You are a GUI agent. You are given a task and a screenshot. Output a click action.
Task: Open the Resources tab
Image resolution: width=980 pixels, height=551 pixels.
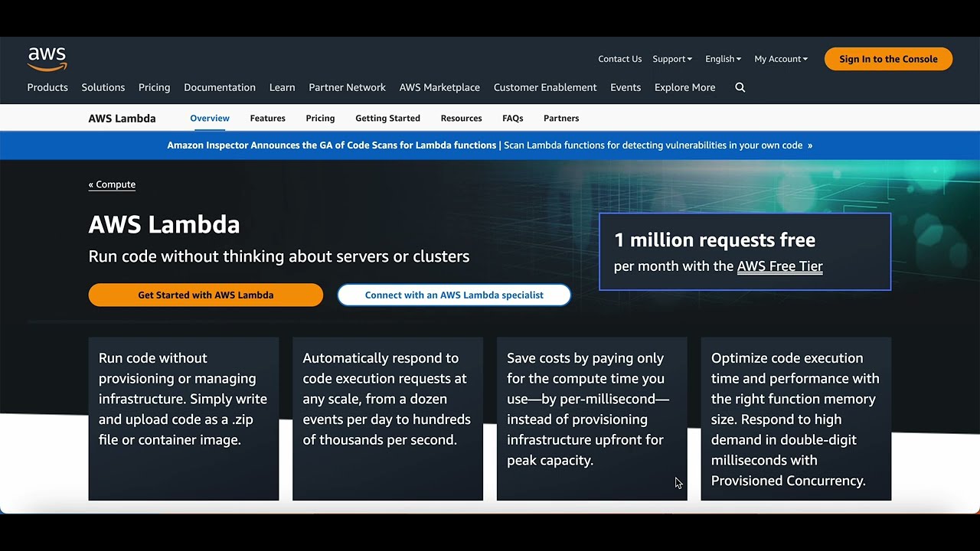click(461, 119)
